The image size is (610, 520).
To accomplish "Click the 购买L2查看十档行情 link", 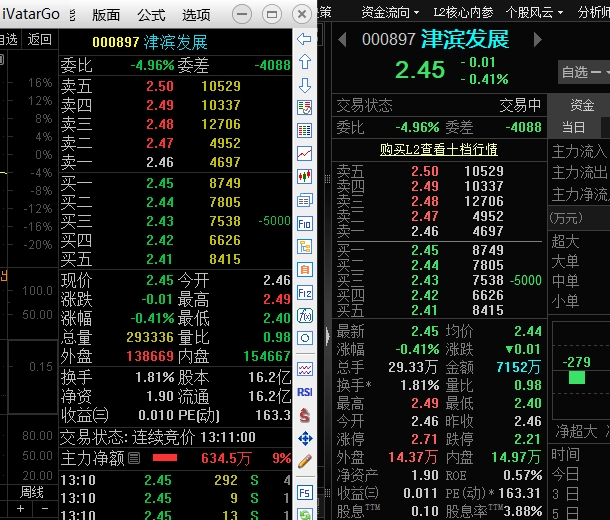I will (438, 149).
